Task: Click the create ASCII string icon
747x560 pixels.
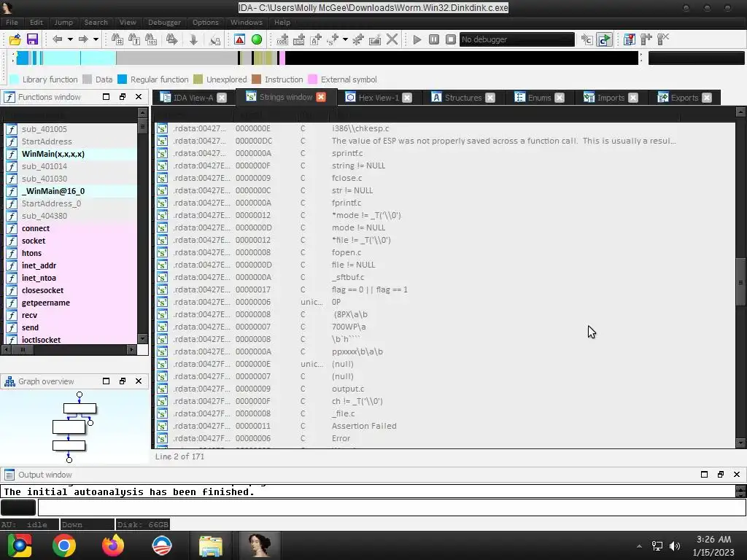Action: coord(316,39)
